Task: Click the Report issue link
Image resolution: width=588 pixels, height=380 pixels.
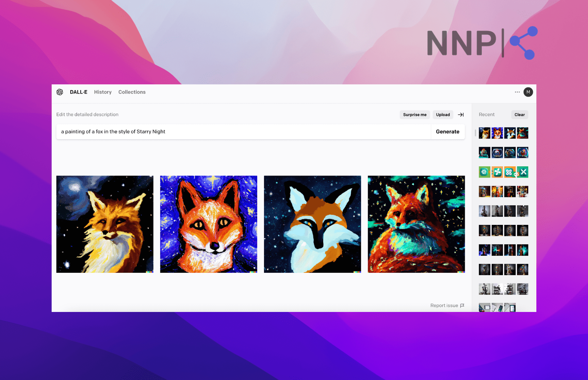Action: pyautogui.click(x=447, y=305)
